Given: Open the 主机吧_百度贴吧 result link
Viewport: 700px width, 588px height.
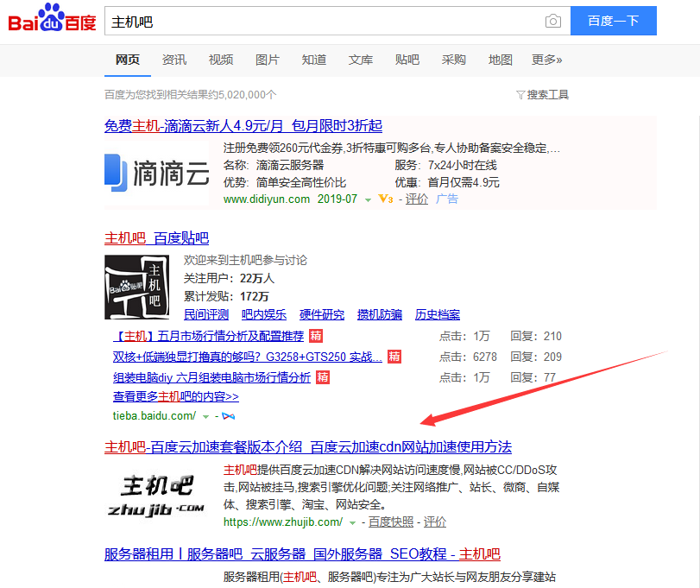Looking at the screenshot, I should pyautogui.click(x=156, y=238).
